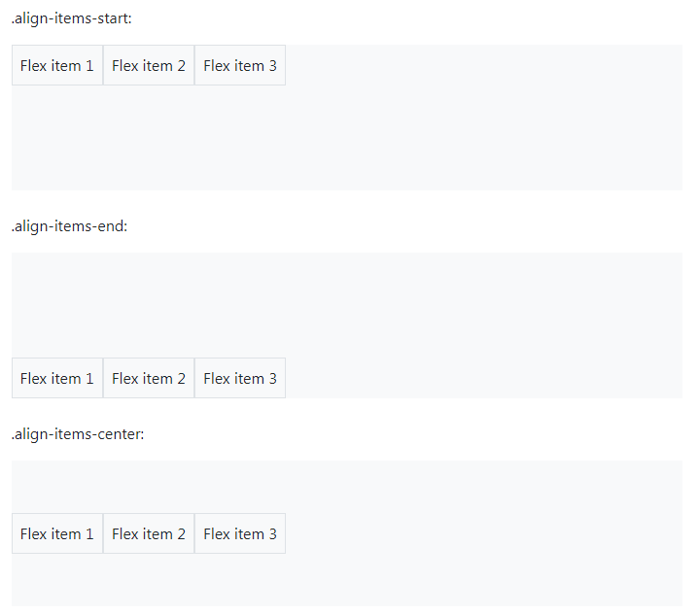Screen dimensions: 700x615
Task: Select Flex item 2 in align-items-end box
Action: 149,378
